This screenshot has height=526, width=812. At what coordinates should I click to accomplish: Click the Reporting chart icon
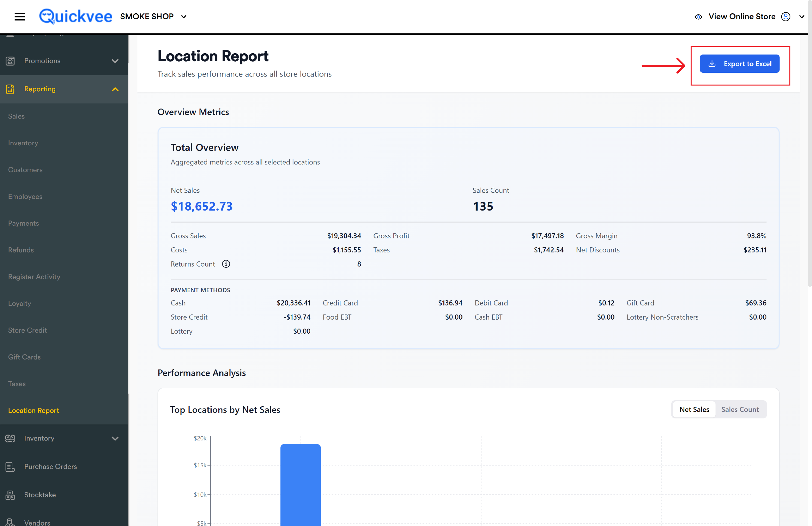coord(10,89)
